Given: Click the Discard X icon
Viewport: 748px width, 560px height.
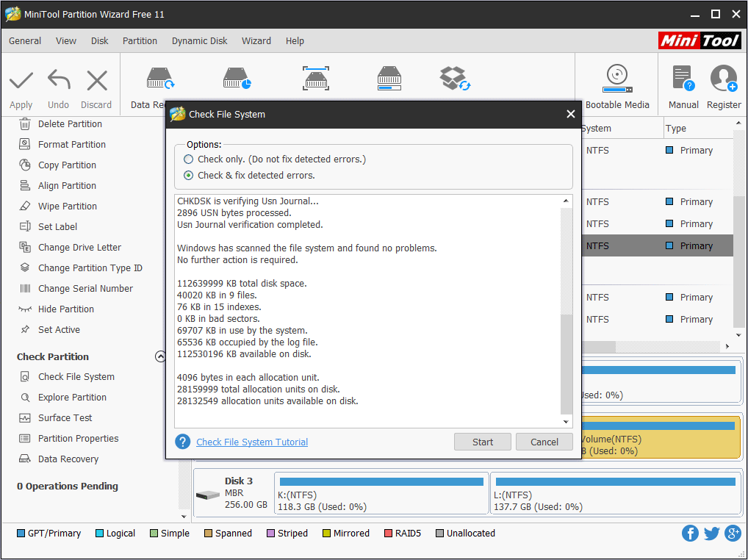Looking at the screenshot, I should 97,80.
